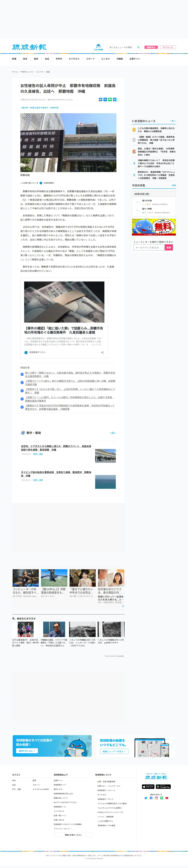Viewport: 188px width, 868px height.
Task: Open 【動画あり】現金計5000万円 related article
Action: [x=70, y=407]
